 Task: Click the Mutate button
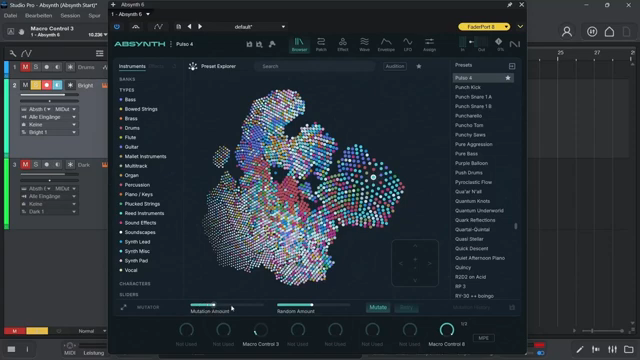click(378, 307)
